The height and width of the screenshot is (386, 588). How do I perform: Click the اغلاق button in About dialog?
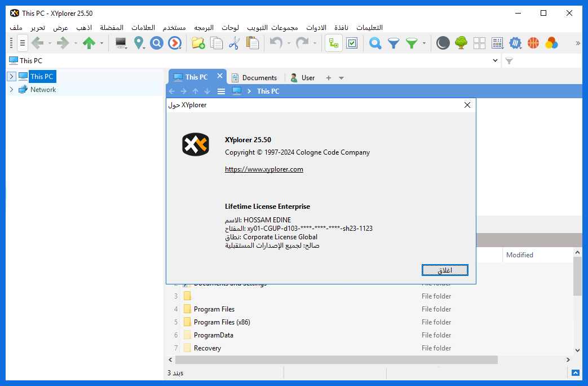point(445,270)
